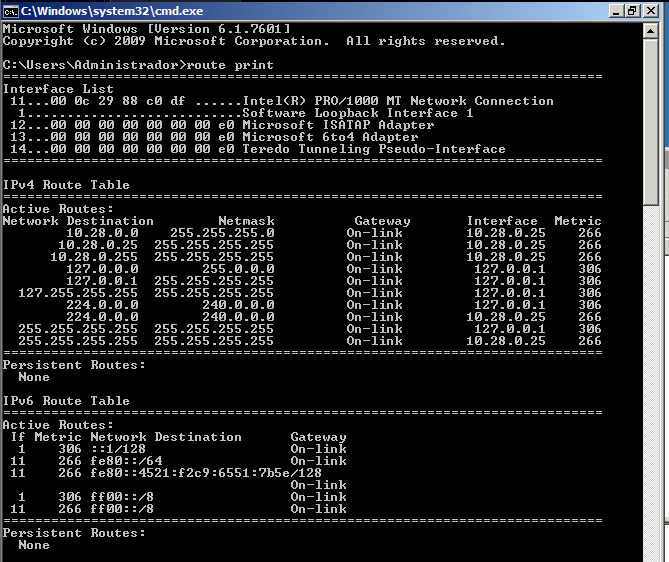
Task: Click the IPv4 'Metric' column header
Action: (x=578, y=221)
